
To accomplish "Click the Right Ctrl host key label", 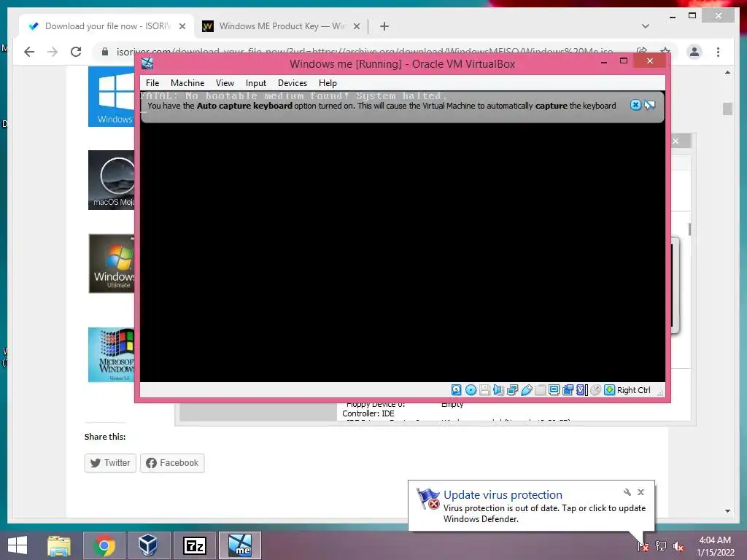I will [634, 390].
